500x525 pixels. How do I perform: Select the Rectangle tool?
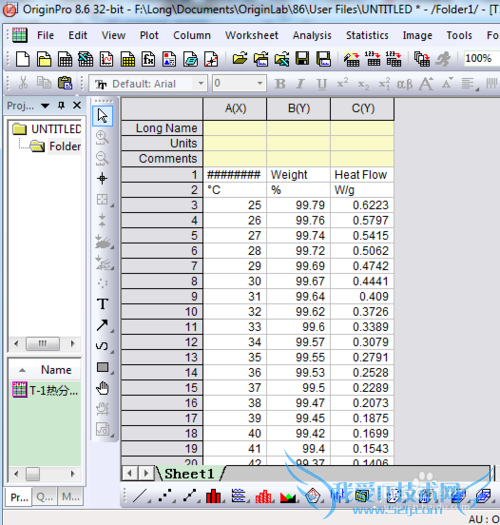[102, 367]
